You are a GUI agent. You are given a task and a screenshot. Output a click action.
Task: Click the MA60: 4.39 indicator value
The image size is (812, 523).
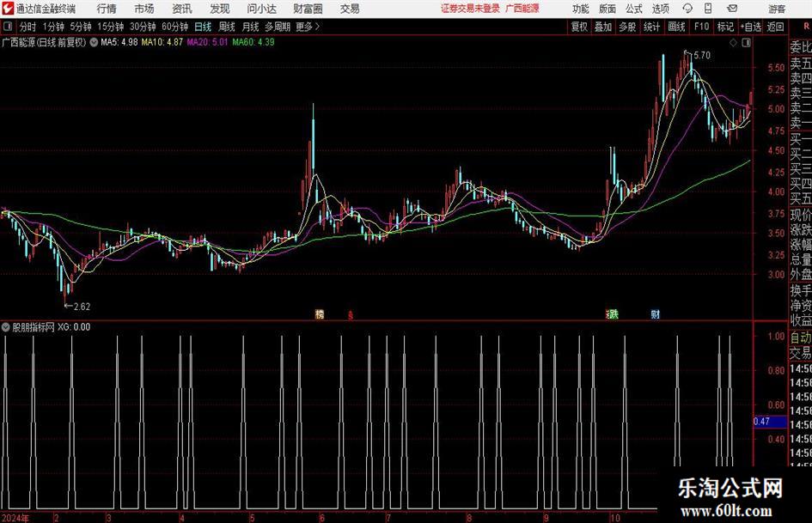(253, 42)
